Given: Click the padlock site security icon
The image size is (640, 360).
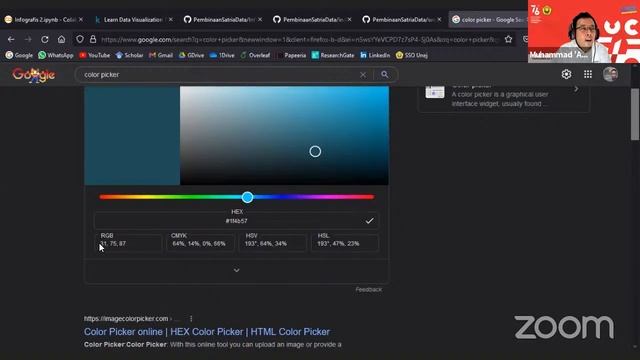Looking at the screenshot, I should (x=93, y=39).
